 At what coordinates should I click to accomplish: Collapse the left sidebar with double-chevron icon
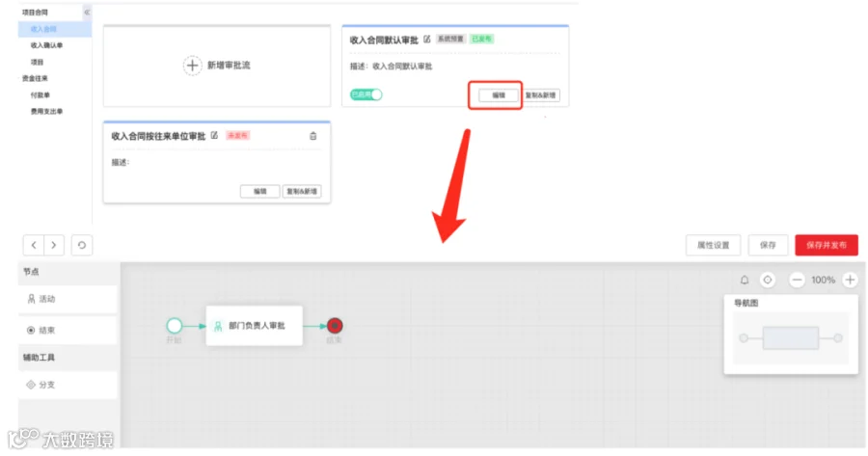(87, 13)
